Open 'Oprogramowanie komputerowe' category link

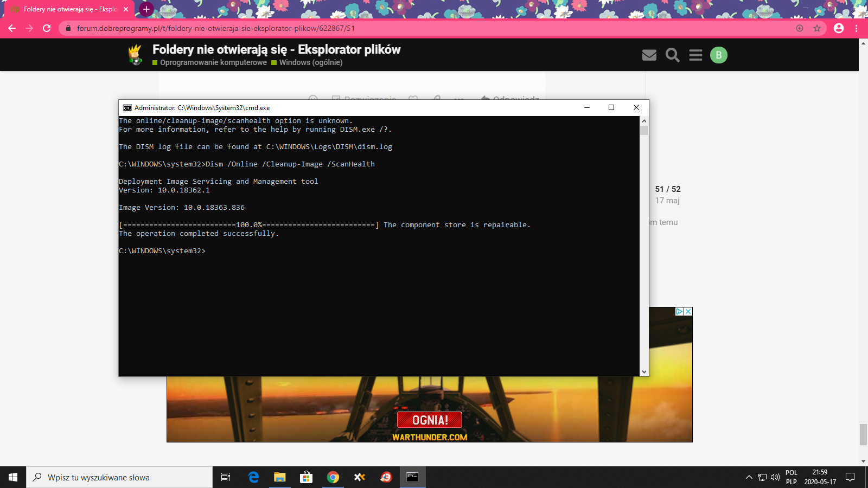coord(213,62)
